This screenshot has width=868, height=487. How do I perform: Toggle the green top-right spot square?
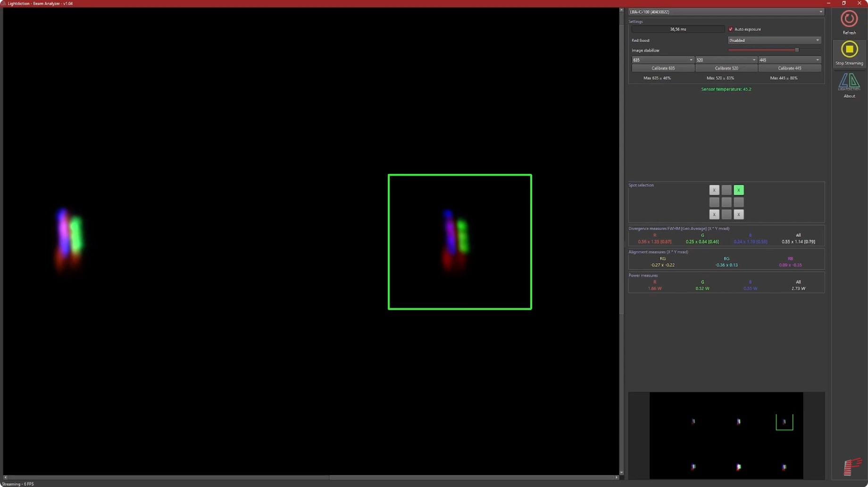click(x=739, y=190)
